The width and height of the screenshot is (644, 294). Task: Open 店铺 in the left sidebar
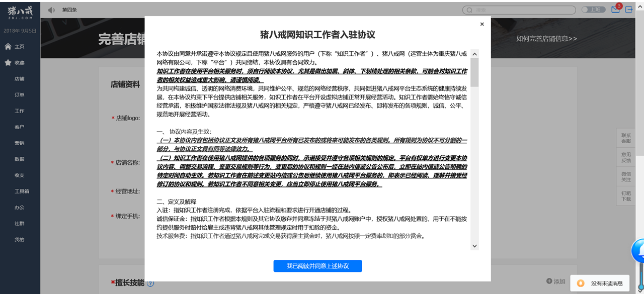click(20, 79)
